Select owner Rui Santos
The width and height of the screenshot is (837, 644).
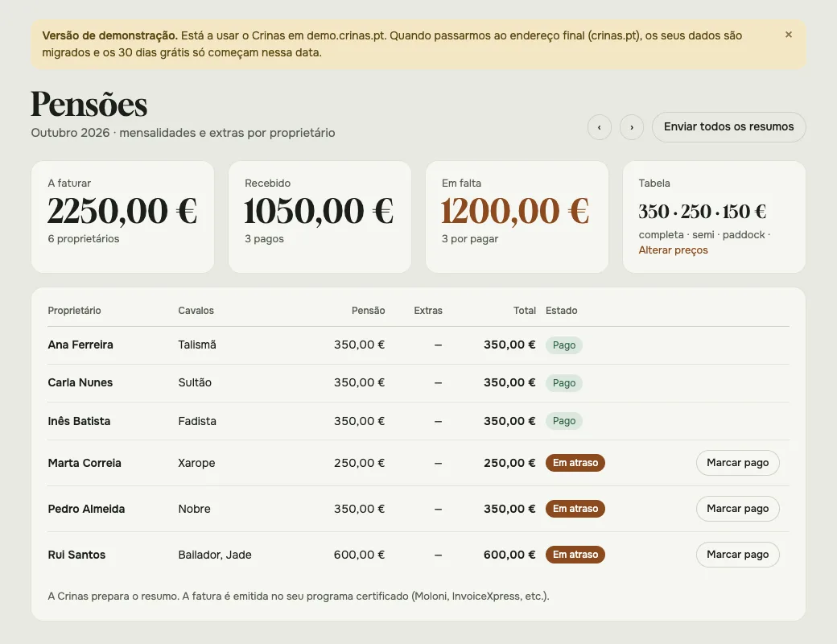pos(77,555)
